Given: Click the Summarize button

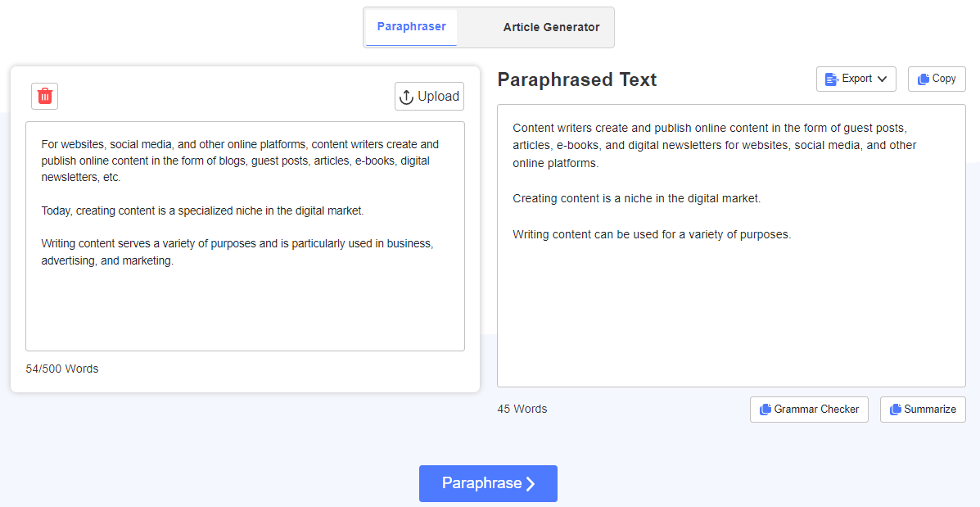Looking at the screenshot, I should click(x=924, y=410).
